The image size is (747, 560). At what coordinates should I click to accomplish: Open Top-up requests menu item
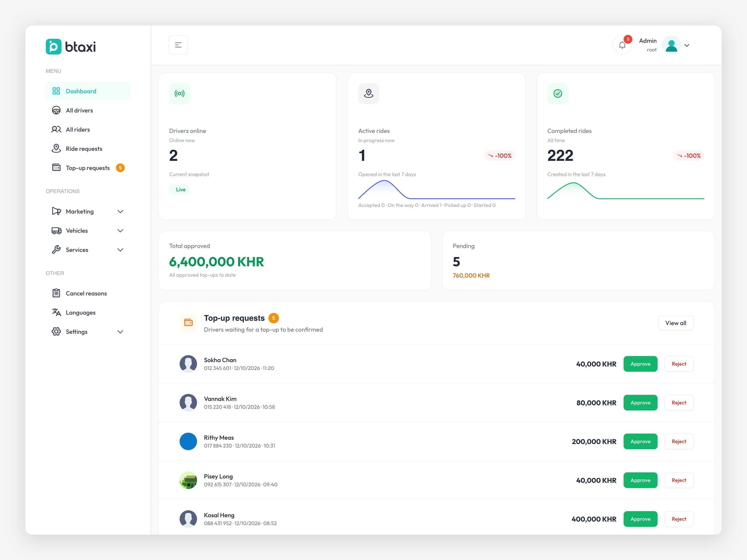click(x=88, y=168)
